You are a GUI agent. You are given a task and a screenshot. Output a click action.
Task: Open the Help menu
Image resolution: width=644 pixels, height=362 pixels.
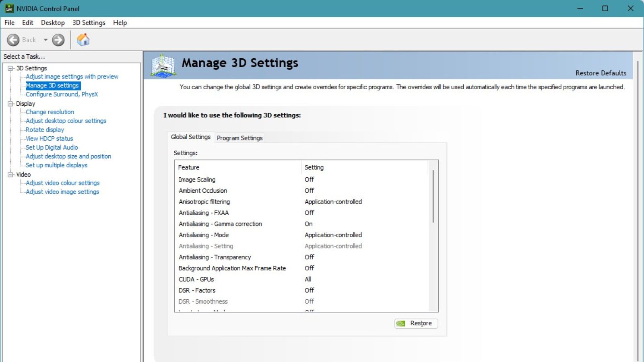click(120, 23)
